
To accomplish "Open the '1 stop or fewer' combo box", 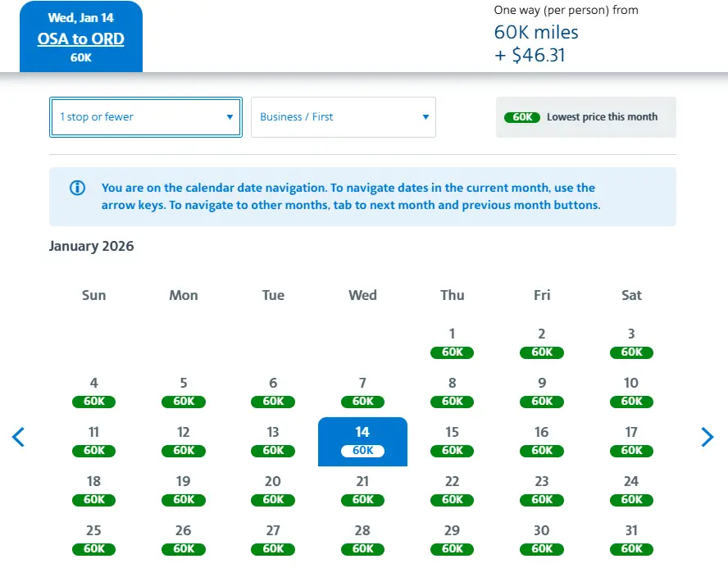I will 146,117.
